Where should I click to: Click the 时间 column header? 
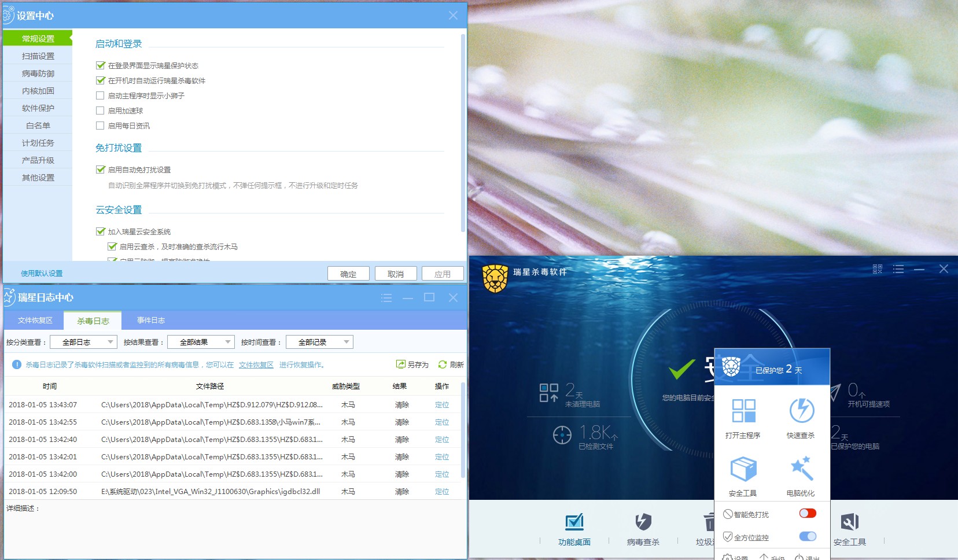pos(50,386)
